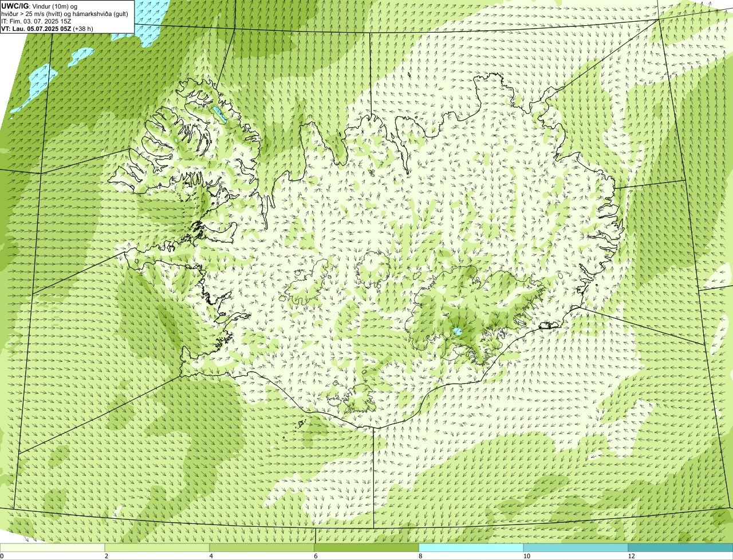Click the legend scale label "8"

pyautogui.click(x=420, y=557)
